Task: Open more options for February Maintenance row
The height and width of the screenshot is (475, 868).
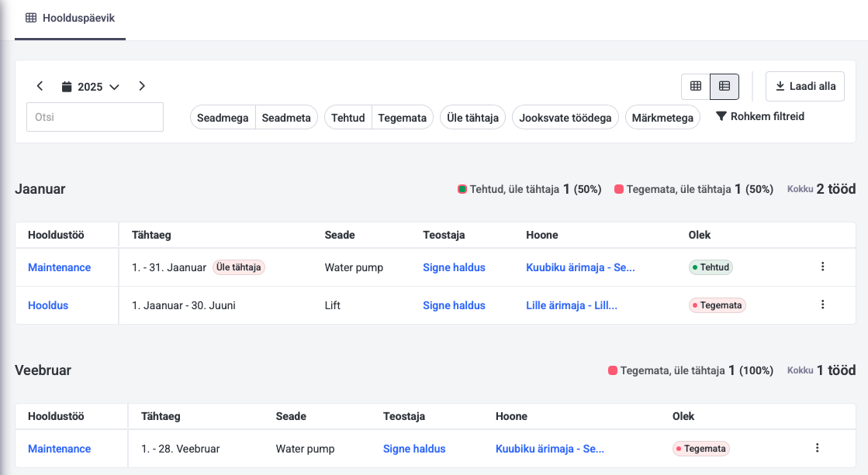Action: point(816,448)
